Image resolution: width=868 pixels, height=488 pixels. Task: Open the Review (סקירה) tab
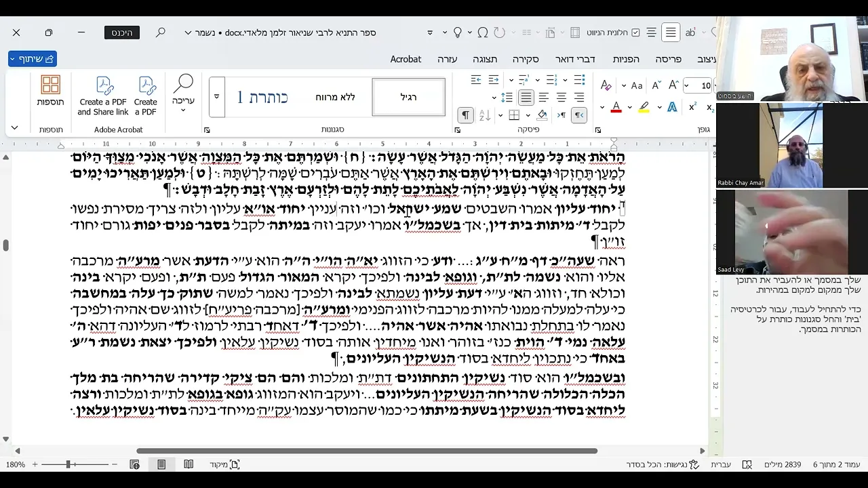tap(526, 59)
